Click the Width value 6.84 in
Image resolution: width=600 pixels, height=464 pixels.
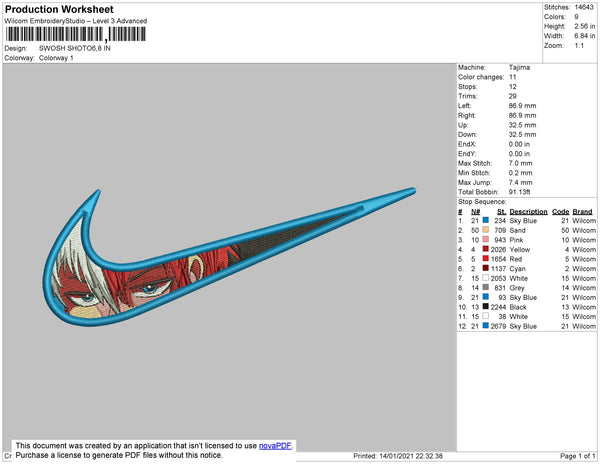584,36
